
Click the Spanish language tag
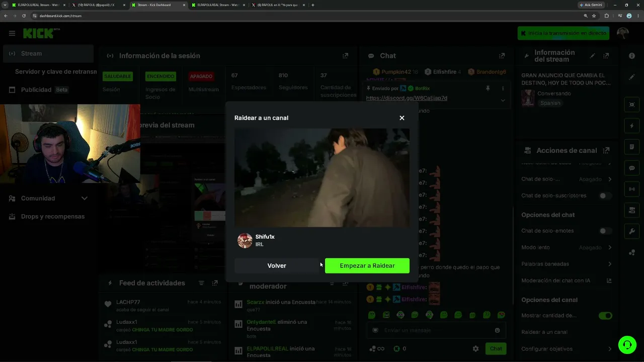click(550, 103)
